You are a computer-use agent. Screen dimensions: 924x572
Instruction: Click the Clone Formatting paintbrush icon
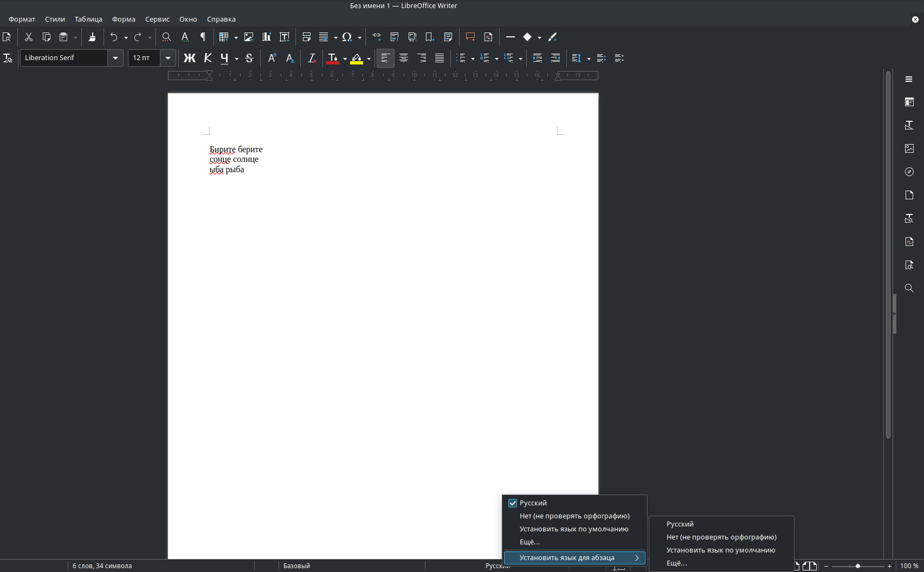(x=92, y=37)
